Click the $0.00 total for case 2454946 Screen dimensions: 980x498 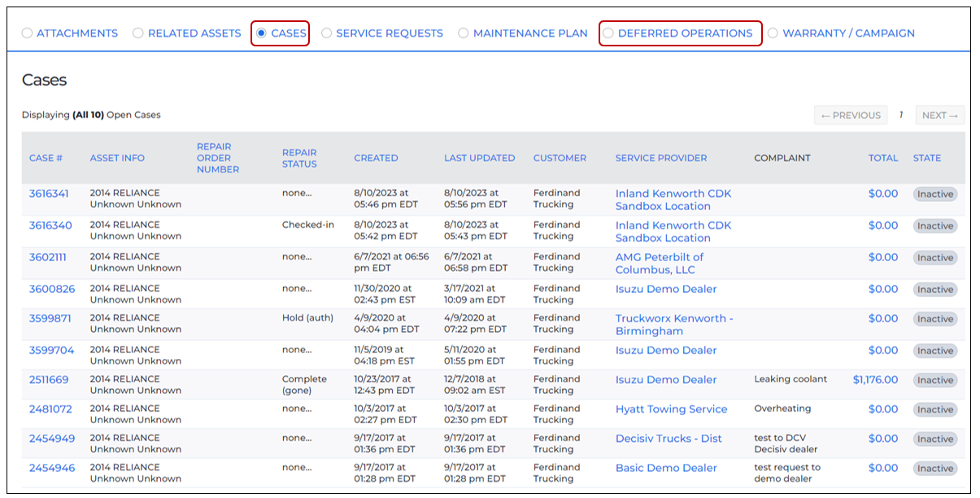(883, 467)
